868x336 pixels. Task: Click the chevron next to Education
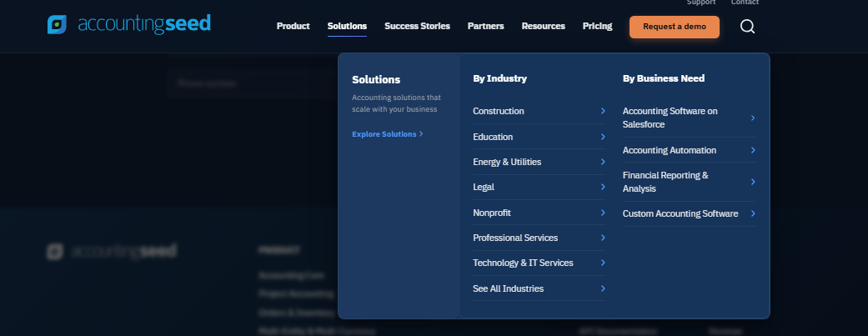[x=603, y=137]
